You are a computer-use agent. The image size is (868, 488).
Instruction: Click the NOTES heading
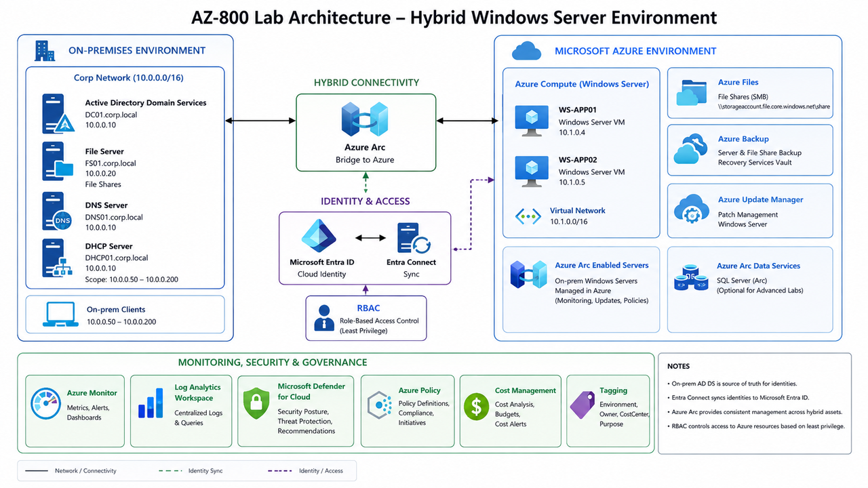click(x=678, y=366)
